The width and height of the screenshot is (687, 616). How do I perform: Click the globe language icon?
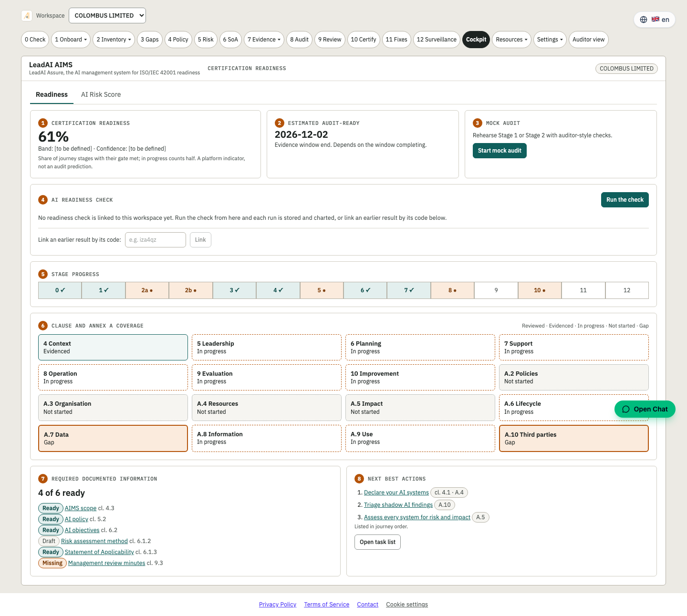click(644, 20)
